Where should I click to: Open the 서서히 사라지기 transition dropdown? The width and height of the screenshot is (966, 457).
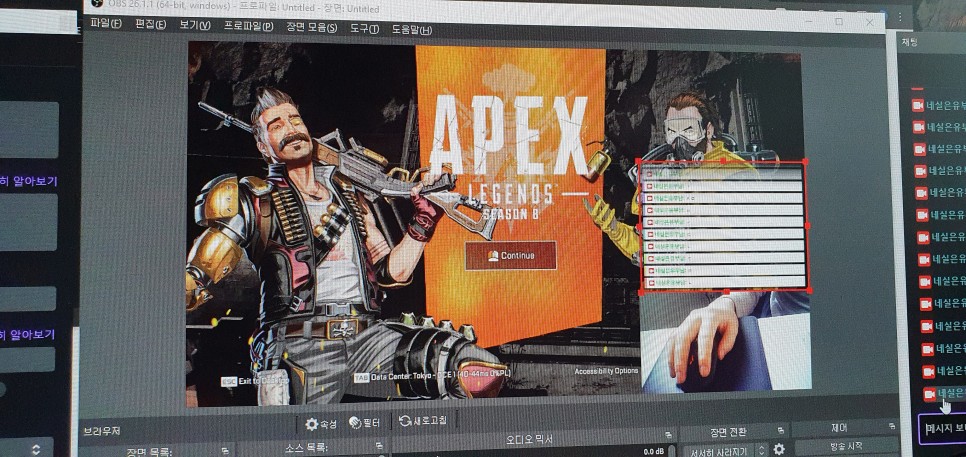click(x=723, y=451)
